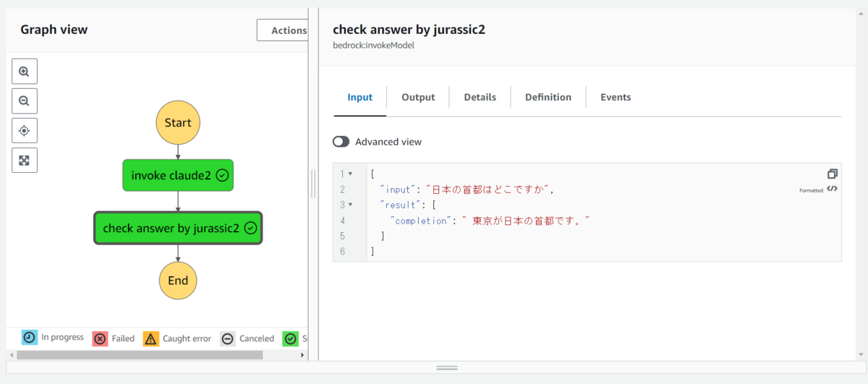Switch to the Input tab

pos(360,97)
